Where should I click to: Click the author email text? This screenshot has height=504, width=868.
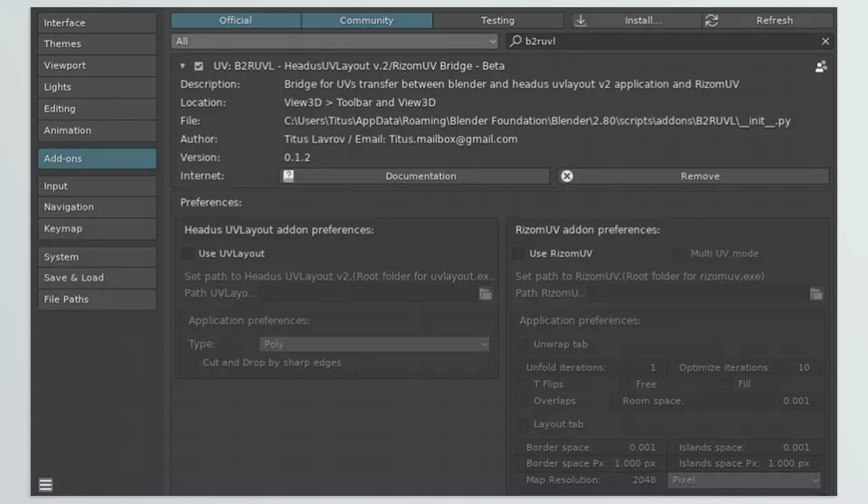click(453, 139)
